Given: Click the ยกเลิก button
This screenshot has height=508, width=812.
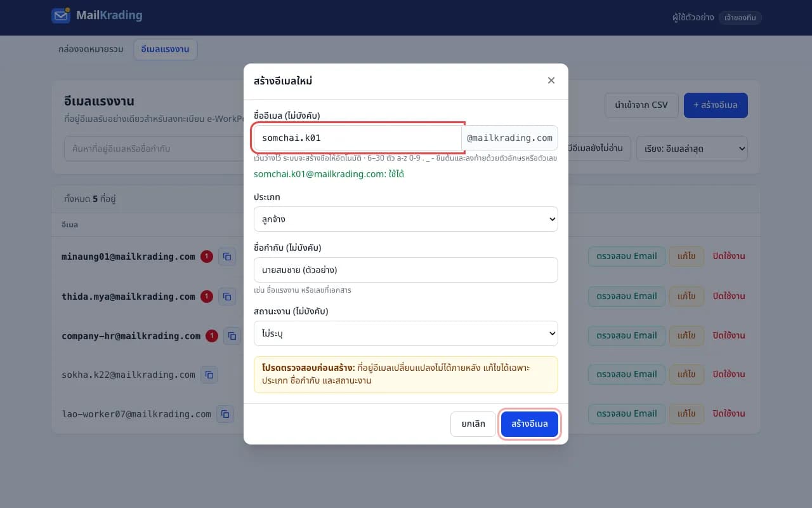Looking at the screenshot, I should pyautogui.click(x=473, y=424).
